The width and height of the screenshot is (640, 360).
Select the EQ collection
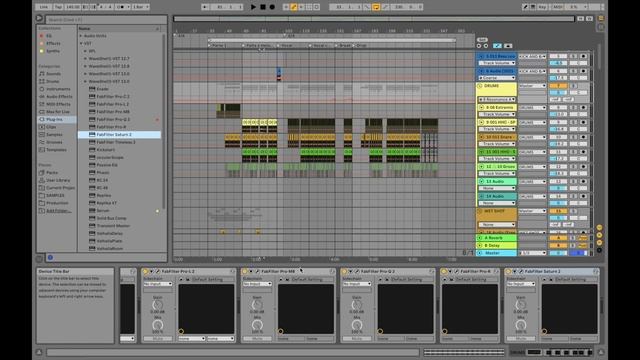49,36
